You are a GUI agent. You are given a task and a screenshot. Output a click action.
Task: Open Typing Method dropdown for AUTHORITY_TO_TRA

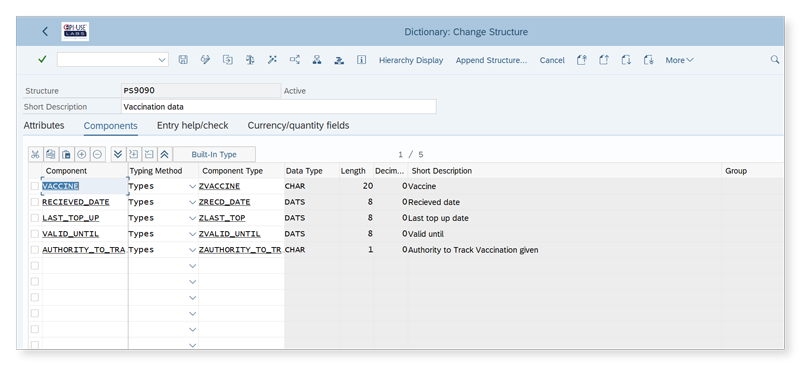(192, 250)
